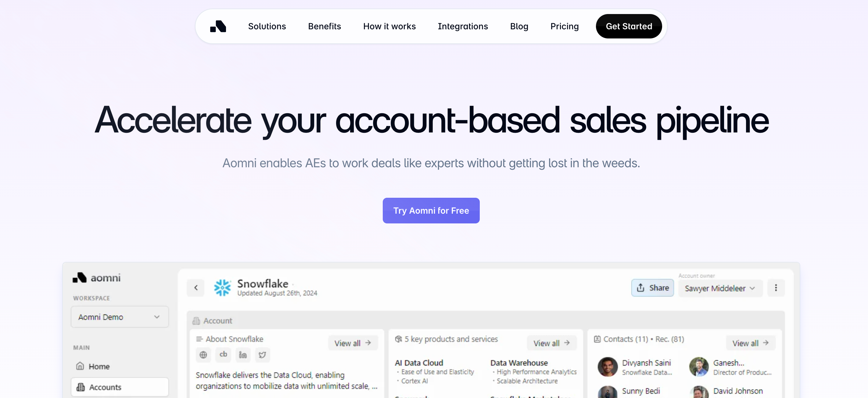Open Snowflake's website via the globe icon

click(x=203, y=355)
